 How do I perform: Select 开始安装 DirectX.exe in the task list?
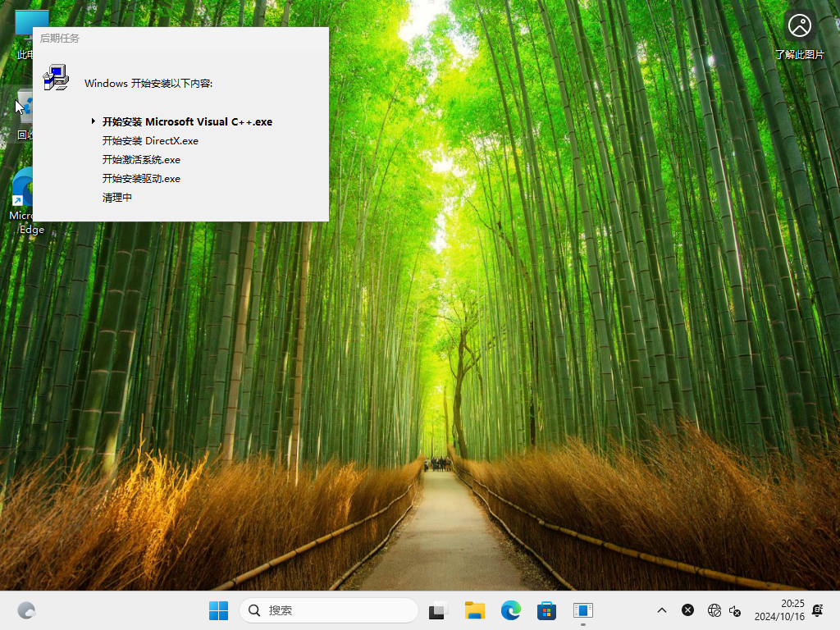(149, 140)
